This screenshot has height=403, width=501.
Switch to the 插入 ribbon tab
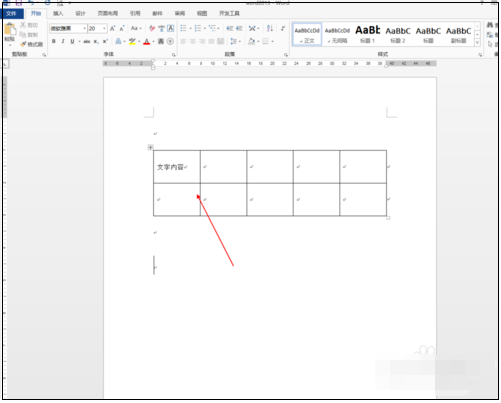coord(58,13)
